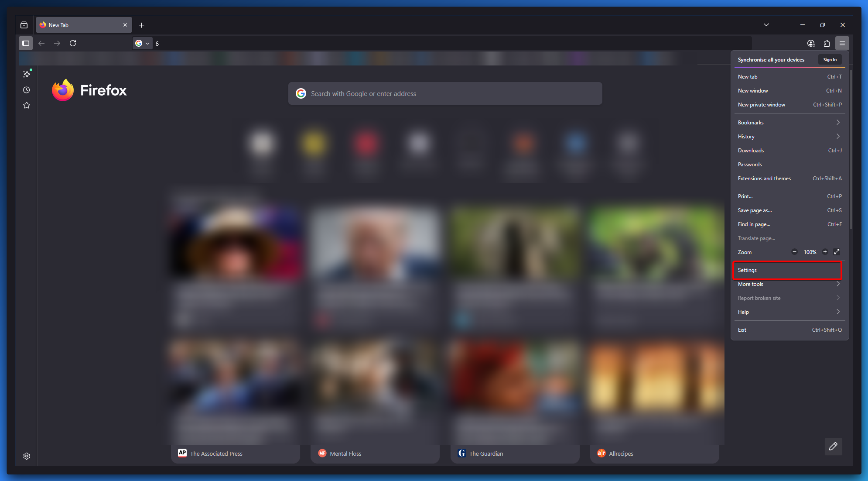Open Bookmarks star icon in sidebar
Screen dimensions: 868x481
pyautogui.click(x=27, y=106)
